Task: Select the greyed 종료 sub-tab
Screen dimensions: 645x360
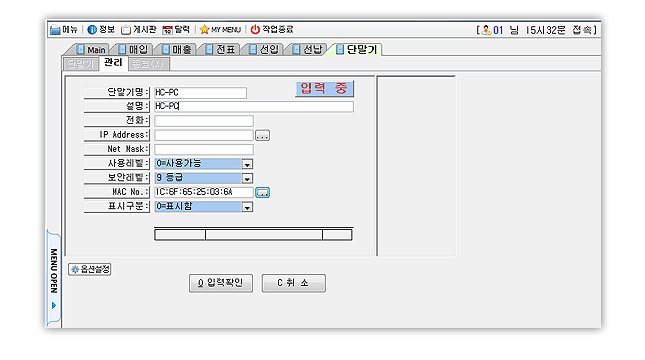Action: tap(149, 64)
